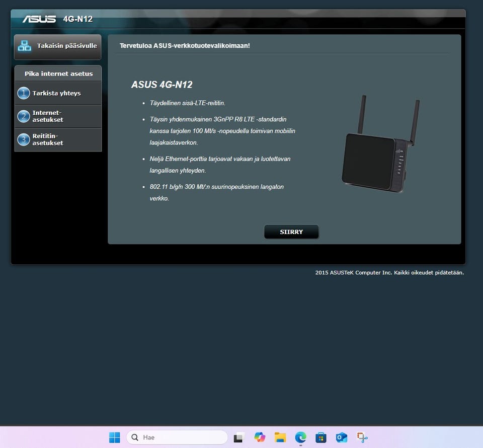Launch Copilot from the taskbar
Viewport: 483px width, 448px height.
click(x=260, y=437)
